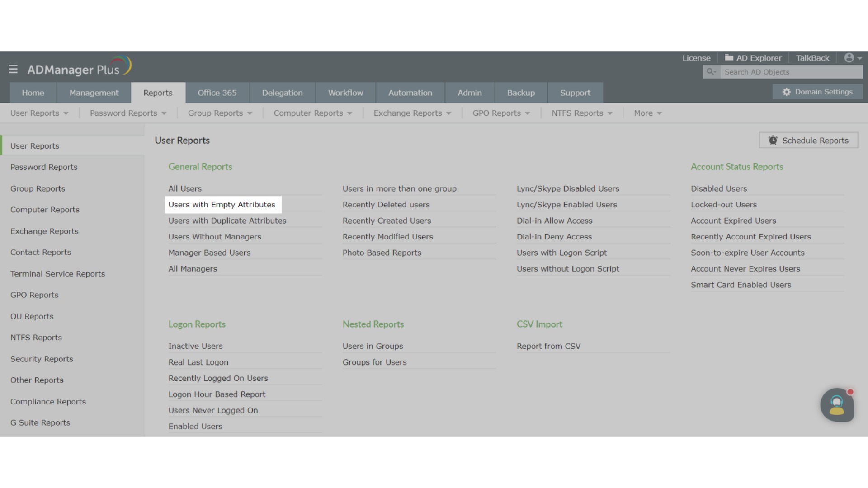Click the AD Explorer folder icon
868x488 pixels.
pyautogui.click(x=729, y=58)
